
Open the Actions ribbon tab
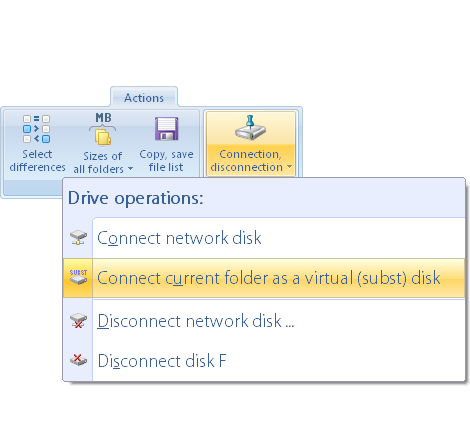144,98
